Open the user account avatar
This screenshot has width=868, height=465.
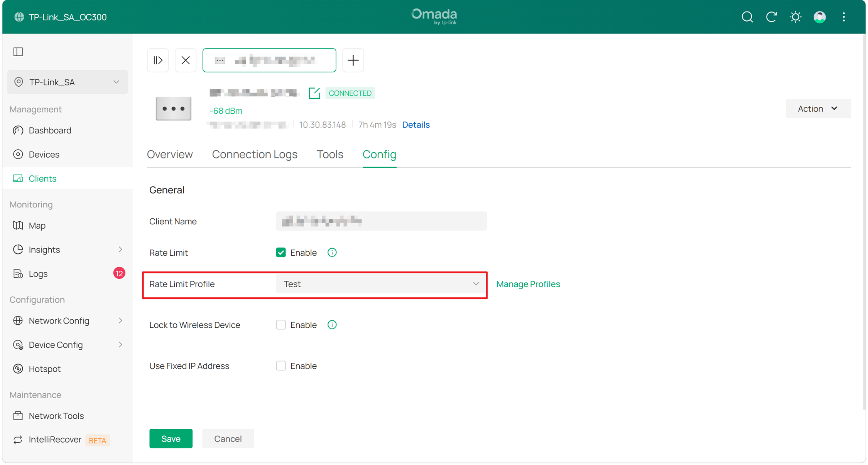coord(819,17)
